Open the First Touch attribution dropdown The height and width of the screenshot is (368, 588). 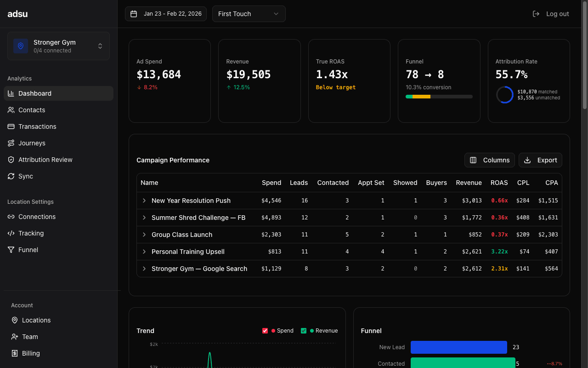(249, 14)
